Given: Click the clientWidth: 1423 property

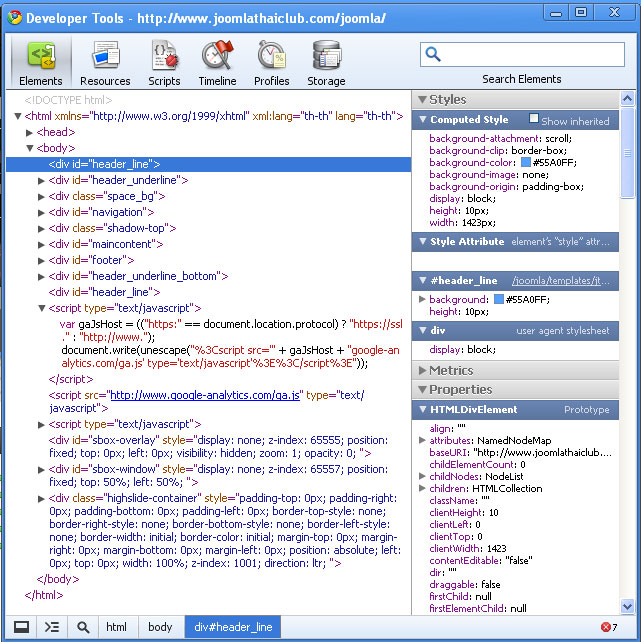Looking at the screenshot, I should 467,549.
